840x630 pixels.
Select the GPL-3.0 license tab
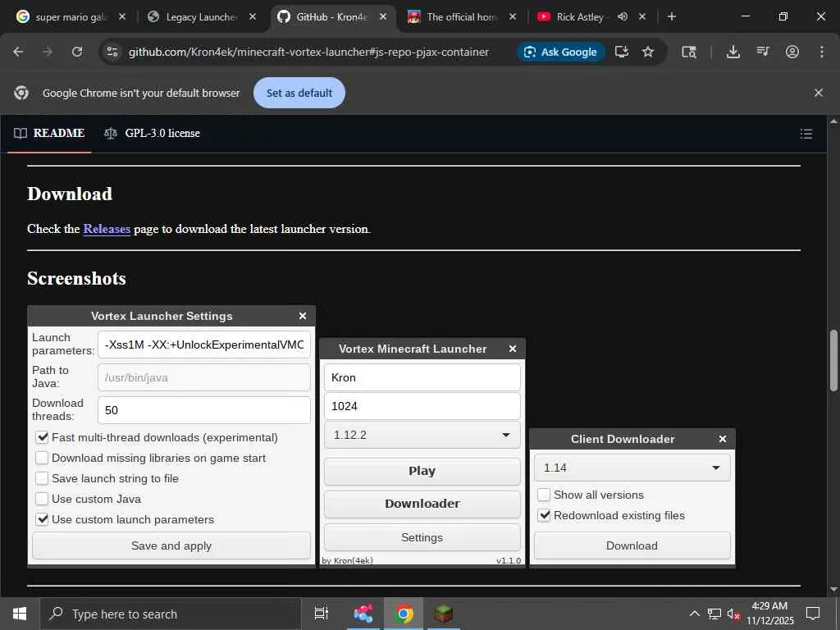tap(152, 134)
